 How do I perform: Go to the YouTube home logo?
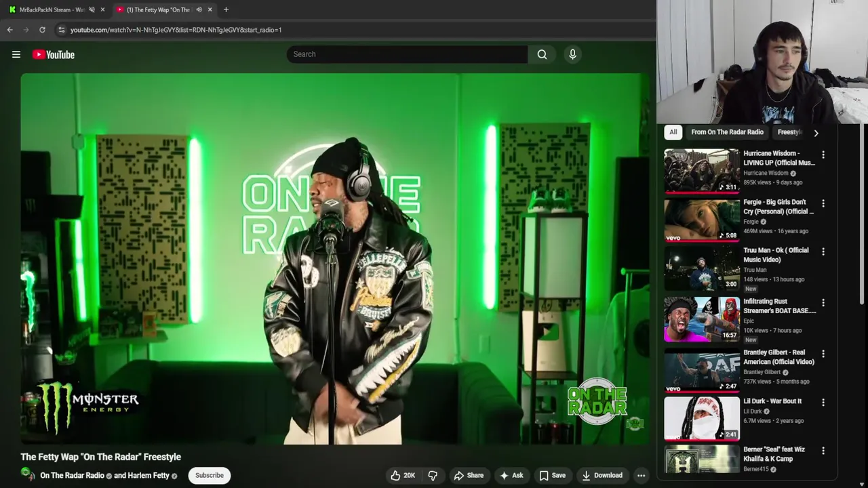click(x=54, y=54)
